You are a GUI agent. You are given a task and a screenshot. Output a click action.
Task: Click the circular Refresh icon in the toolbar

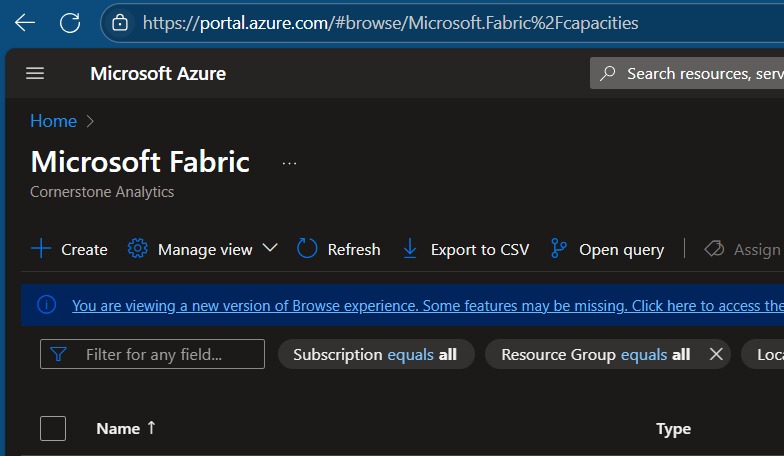pos(307,248)
